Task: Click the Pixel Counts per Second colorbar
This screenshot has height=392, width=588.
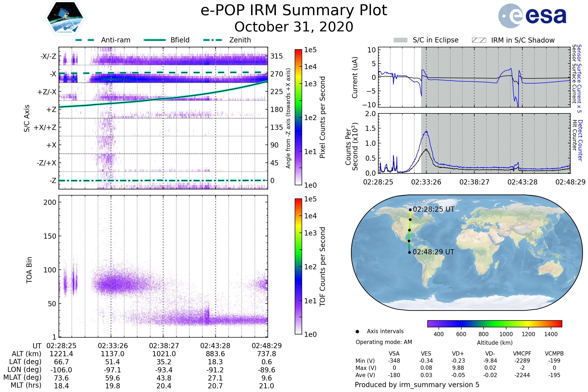Action: tap(298, 117)
